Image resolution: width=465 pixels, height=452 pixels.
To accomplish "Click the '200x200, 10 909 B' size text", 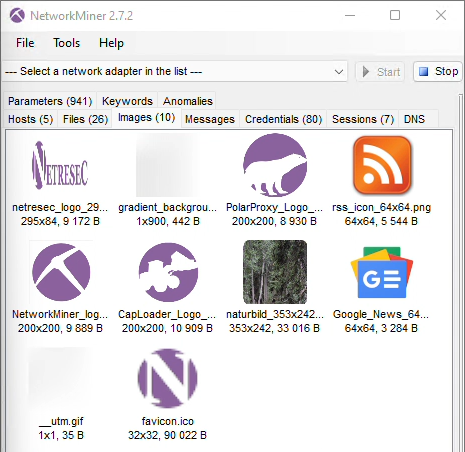I will click(x=167, y=328).
